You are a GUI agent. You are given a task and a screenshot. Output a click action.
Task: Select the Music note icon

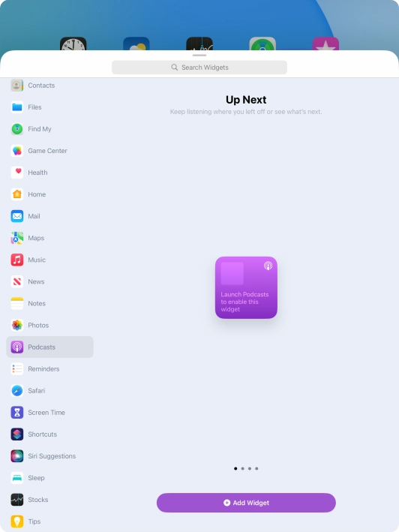[x=17, y=260]
